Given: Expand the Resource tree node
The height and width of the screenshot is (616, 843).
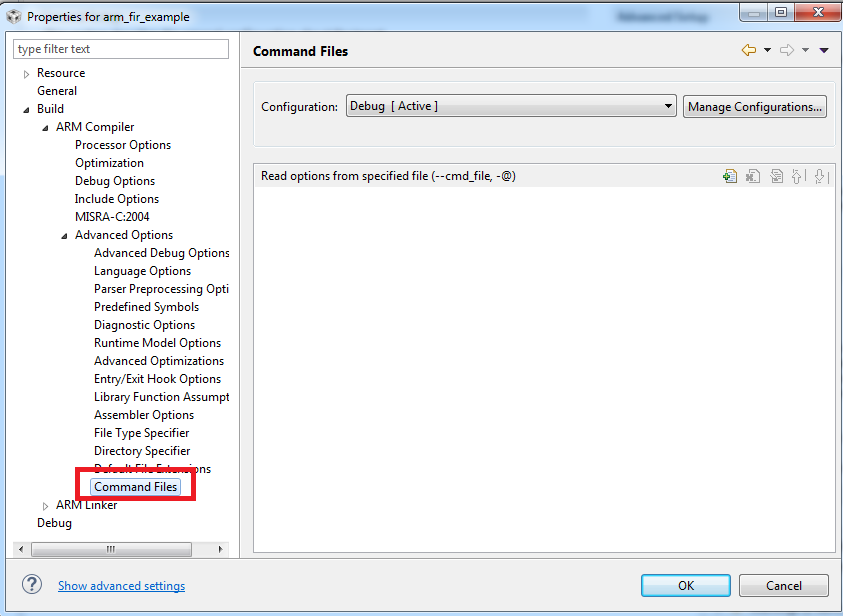Looking at the screenshot, I should click(x=27, y=74).
